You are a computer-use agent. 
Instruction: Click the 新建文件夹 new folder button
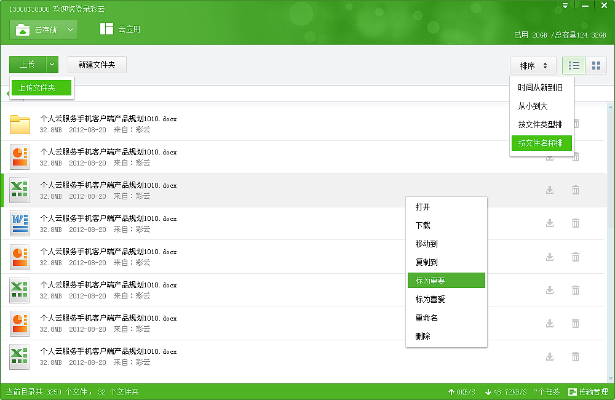point(97,64)
